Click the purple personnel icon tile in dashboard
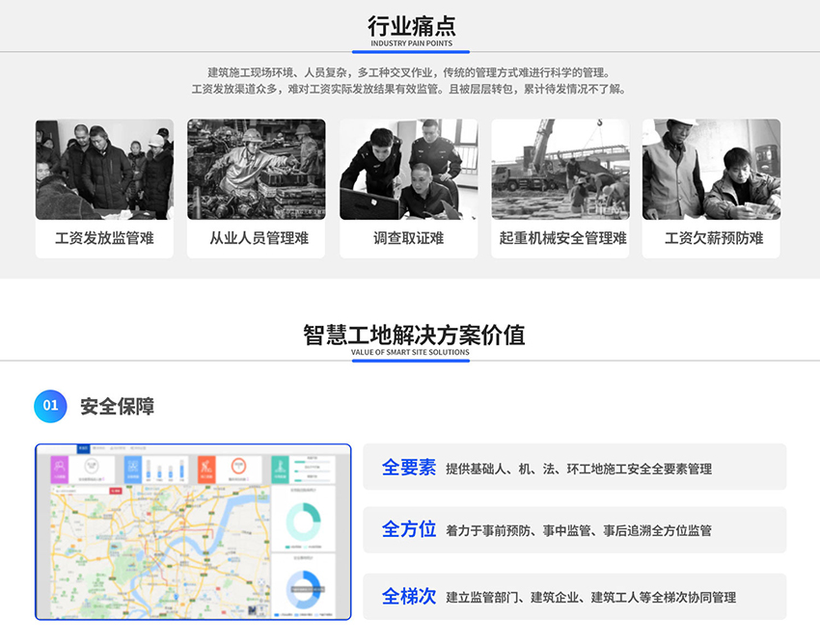 coord(60,469)
